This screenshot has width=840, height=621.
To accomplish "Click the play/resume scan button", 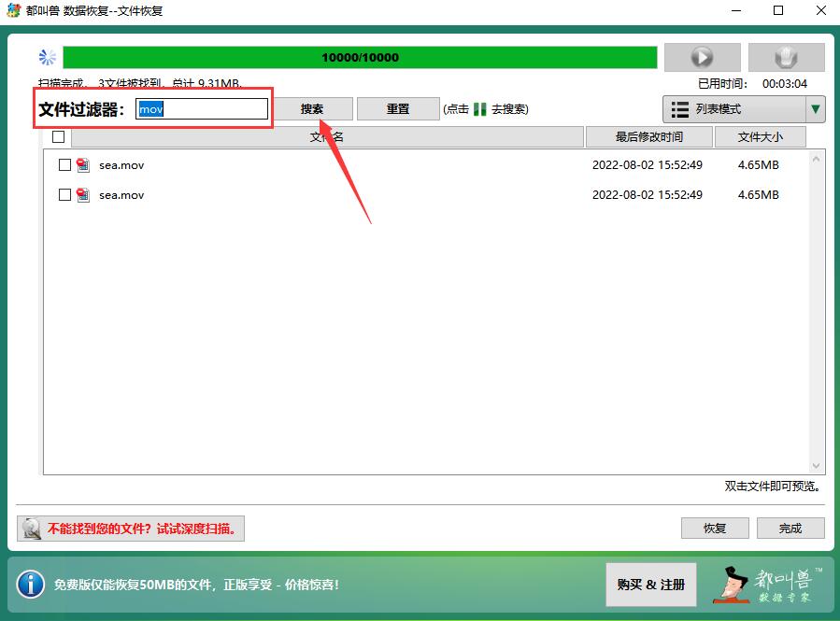I will click(702, 58).
